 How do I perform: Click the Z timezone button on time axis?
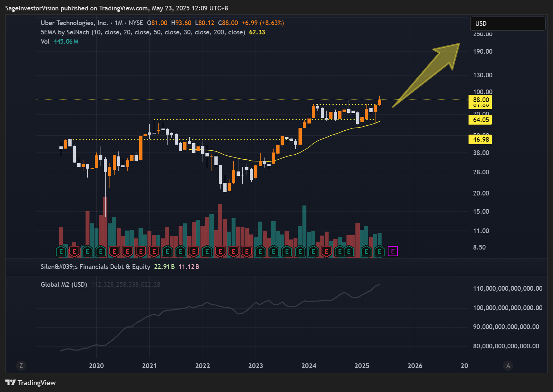21,366
